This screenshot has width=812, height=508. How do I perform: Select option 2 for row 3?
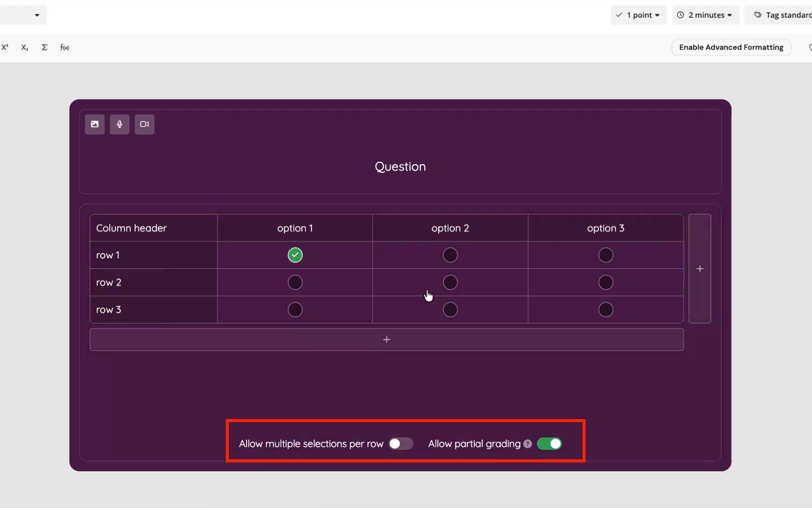pos(450,309)
